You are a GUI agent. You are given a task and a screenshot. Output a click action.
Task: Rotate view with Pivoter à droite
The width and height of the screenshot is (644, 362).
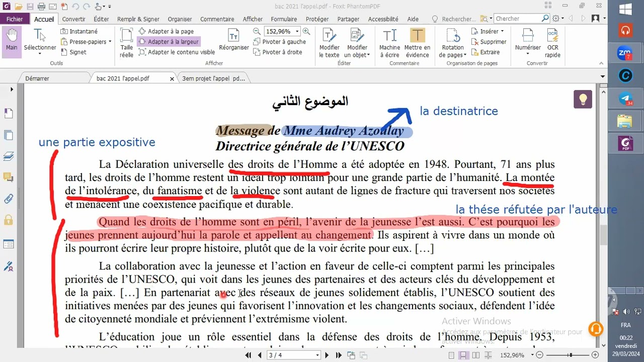point(277,52)
